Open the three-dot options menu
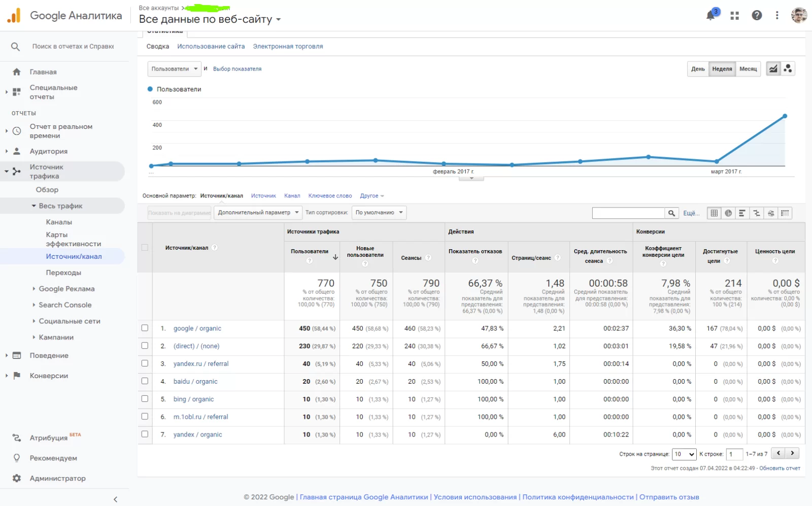This screenshot has height=506, width=812. [x=777, y=15]
